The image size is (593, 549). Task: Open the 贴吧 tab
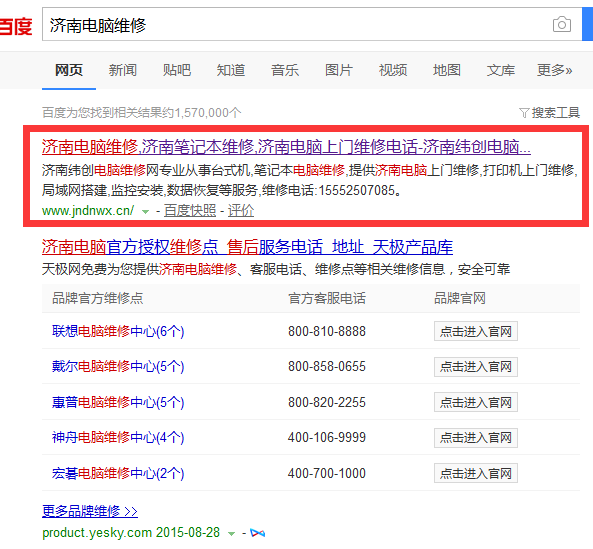(177, 70)
